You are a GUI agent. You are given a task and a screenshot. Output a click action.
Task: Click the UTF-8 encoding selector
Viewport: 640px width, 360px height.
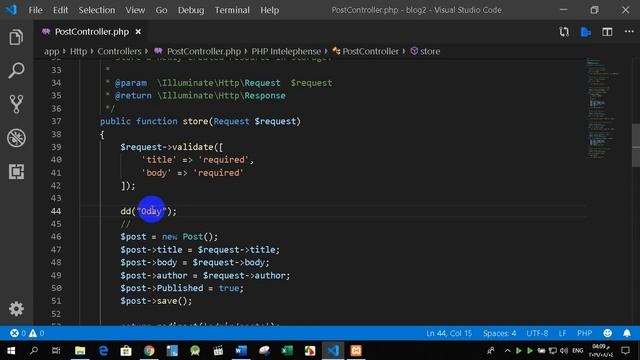pyautogui.click(x=537, y=333)
